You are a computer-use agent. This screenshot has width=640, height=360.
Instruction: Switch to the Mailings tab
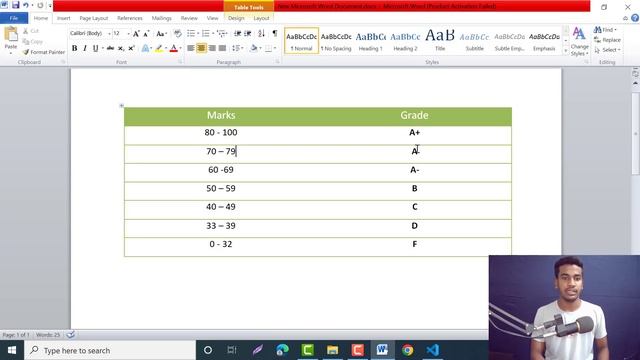162,18
